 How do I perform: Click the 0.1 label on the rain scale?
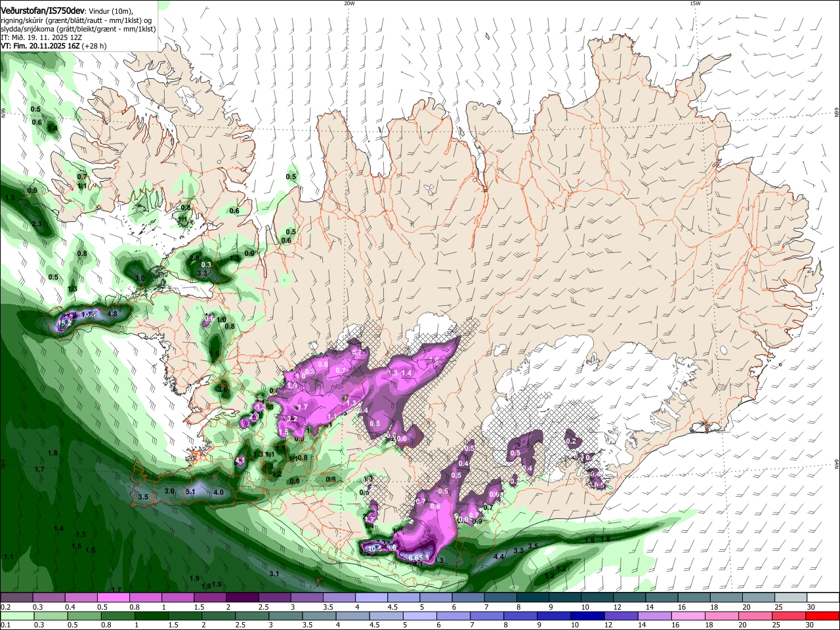coord(5,625)
